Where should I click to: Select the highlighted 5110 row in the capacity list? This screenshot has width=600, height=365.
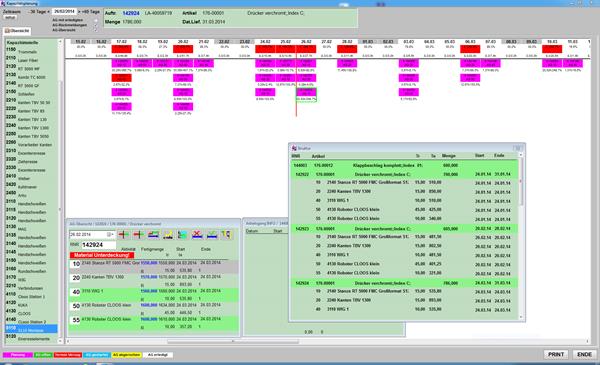tap(31, 329)
